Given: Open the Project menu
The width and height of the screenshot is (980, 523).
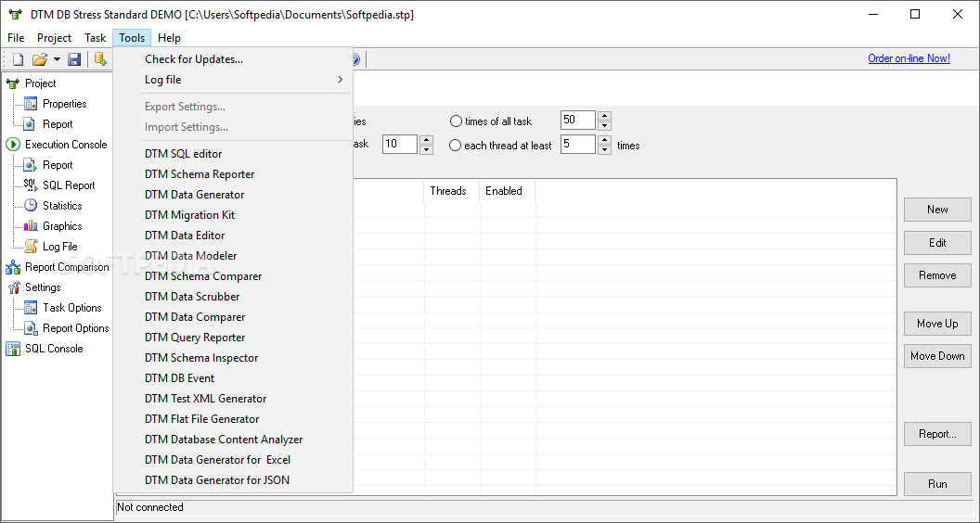Looking at the screenshot, I should [55, 38].
